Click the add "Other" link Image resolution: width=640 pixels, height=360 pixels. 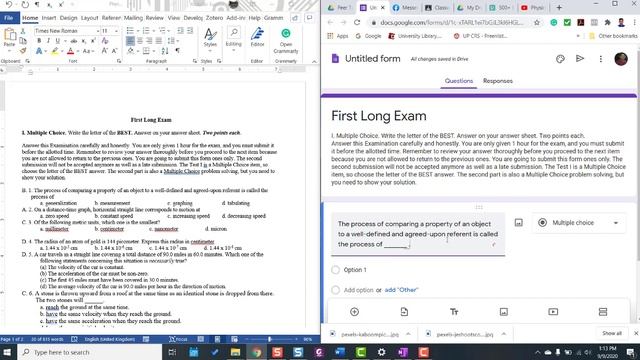pos(401,290)
